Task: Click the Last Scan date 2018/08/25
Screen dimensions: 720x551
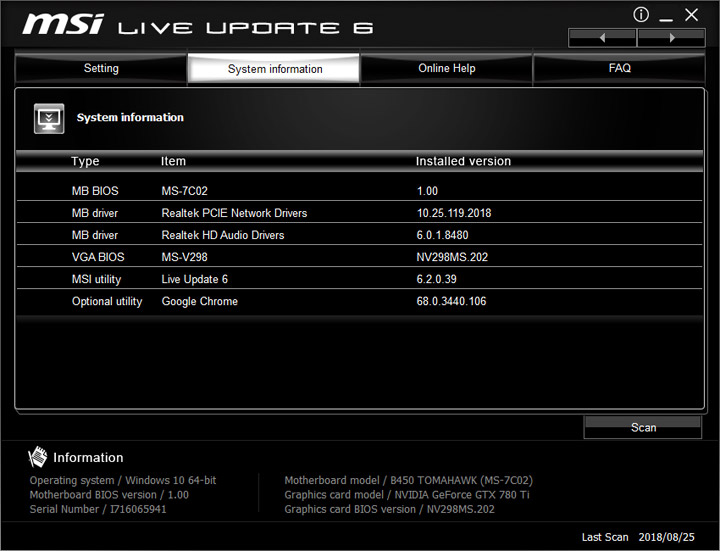Action: click(666, 537)
